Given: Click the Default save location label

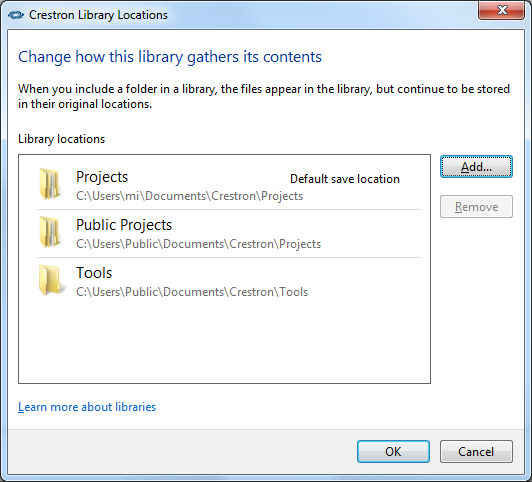Looking at the screenshot, I should [x=345, y=179].
